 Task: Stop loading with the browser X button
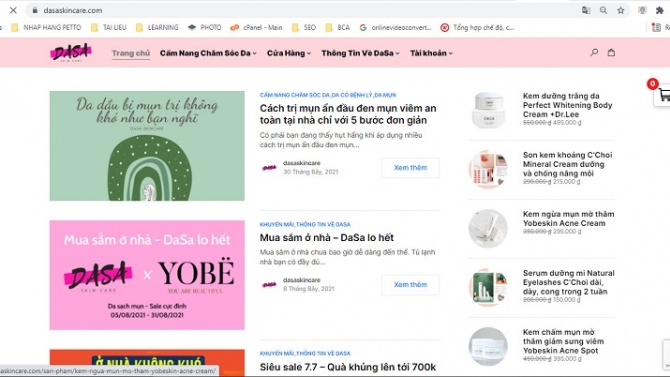click(13, 10)
